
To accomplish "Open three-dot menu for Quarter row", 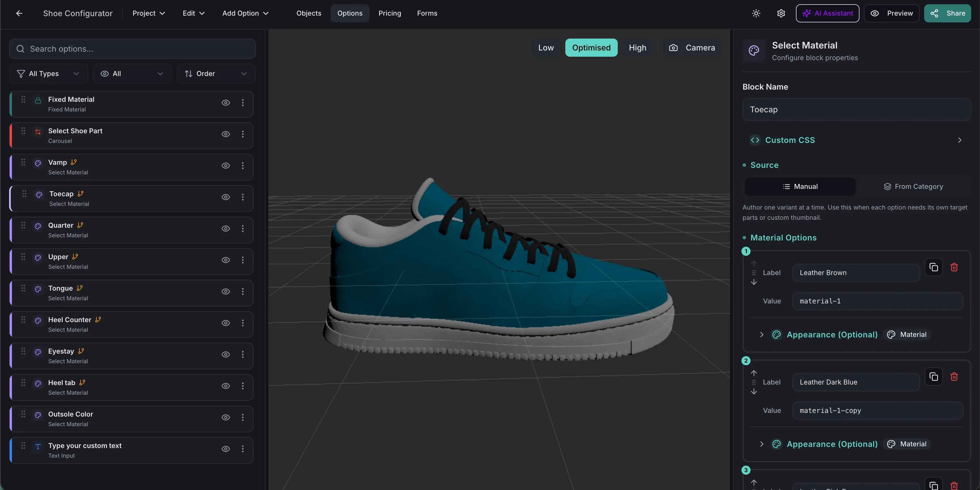I will (243, 229).
